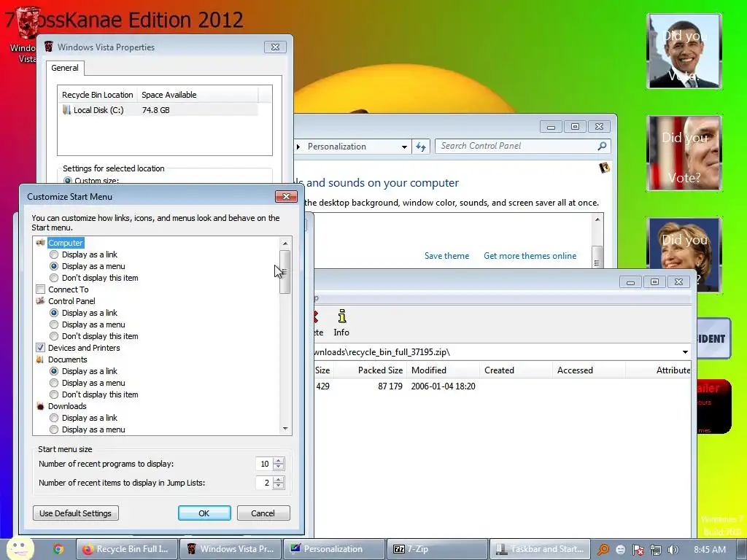Decrease number of recent programs spinner
The width and height of the screenshot is (747, 560).
[x=279, y=467]
